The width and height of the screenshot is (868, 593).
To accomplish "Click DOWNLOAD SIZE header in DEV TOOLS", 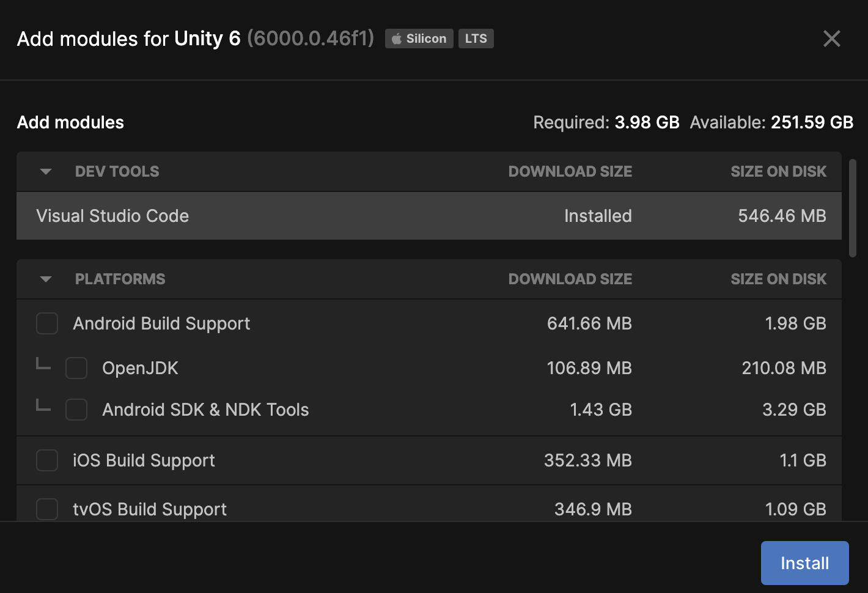I will 570,172.
